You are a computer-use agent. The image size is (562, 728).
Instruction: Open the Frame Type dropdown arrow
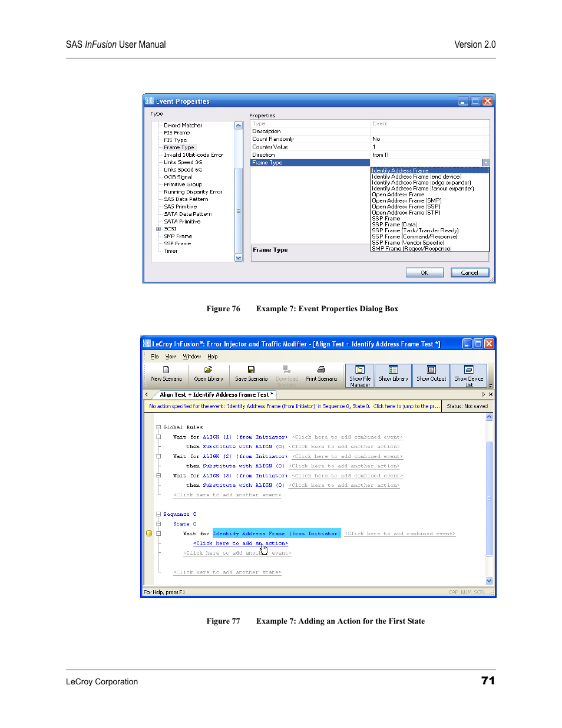coord(485,163)
